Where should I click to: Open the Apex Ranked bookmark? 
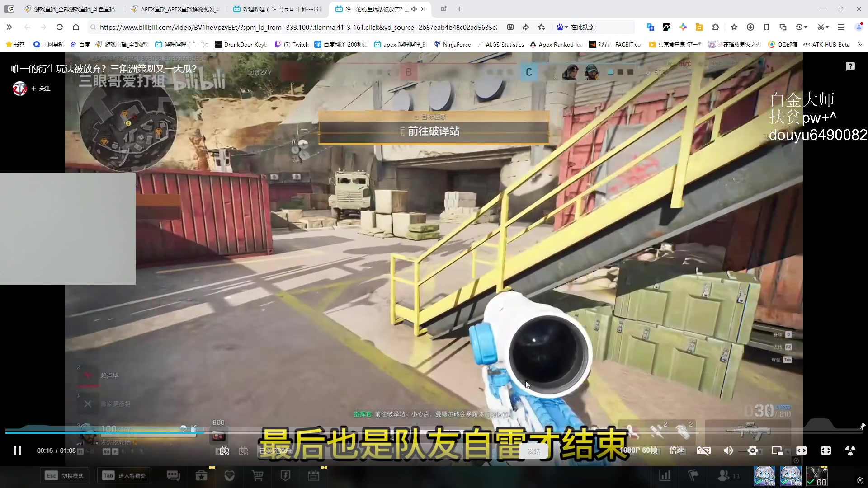(557, 44)
